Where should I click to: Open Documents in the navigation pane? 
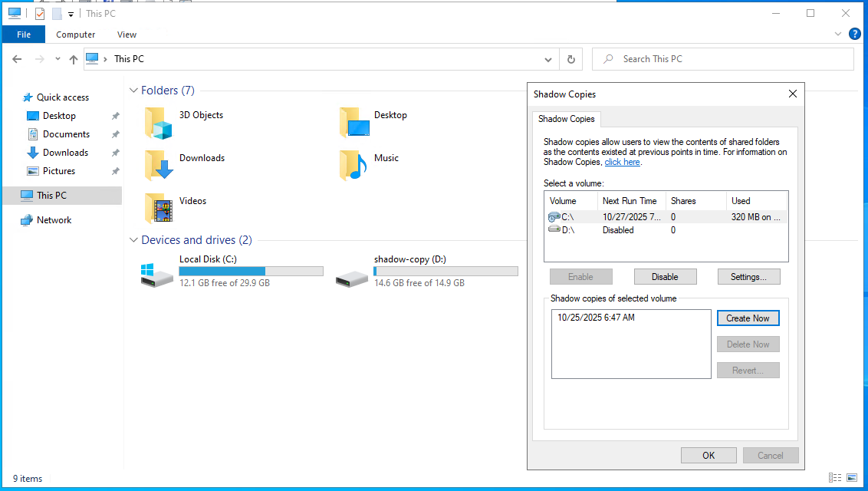(66, 134)
